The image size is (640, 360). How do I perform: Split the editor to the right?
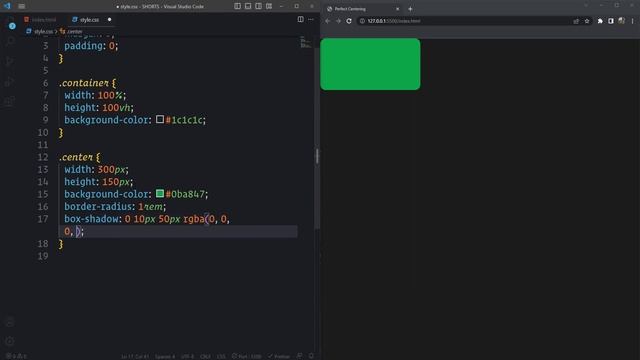point(300,19)
